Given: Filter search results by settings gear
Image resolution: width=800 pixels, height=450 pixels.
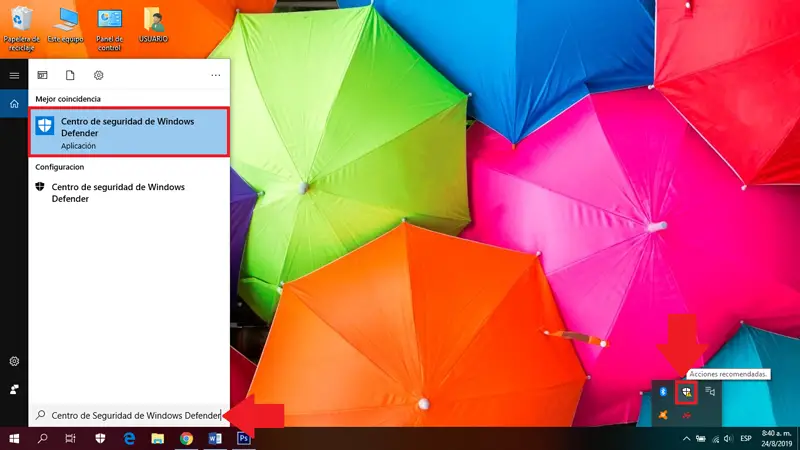Looking at the screenshot, I should (98, 76).
